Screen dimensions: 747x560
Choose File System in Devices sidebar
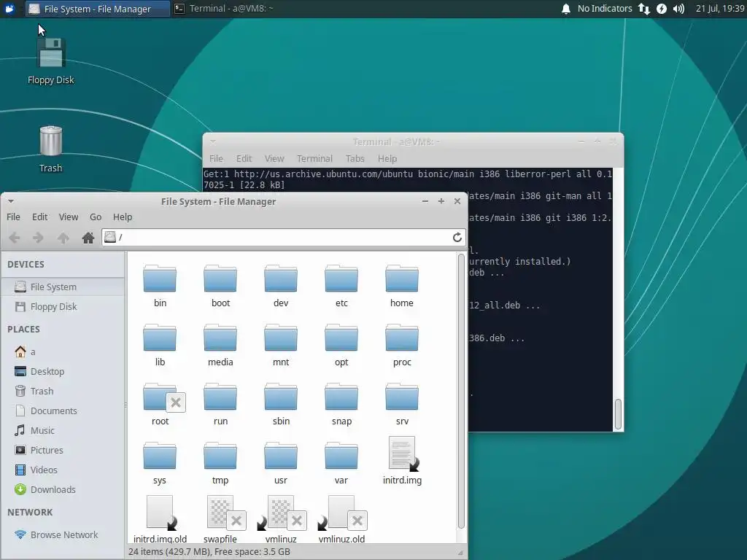click(x=63, y=287)
